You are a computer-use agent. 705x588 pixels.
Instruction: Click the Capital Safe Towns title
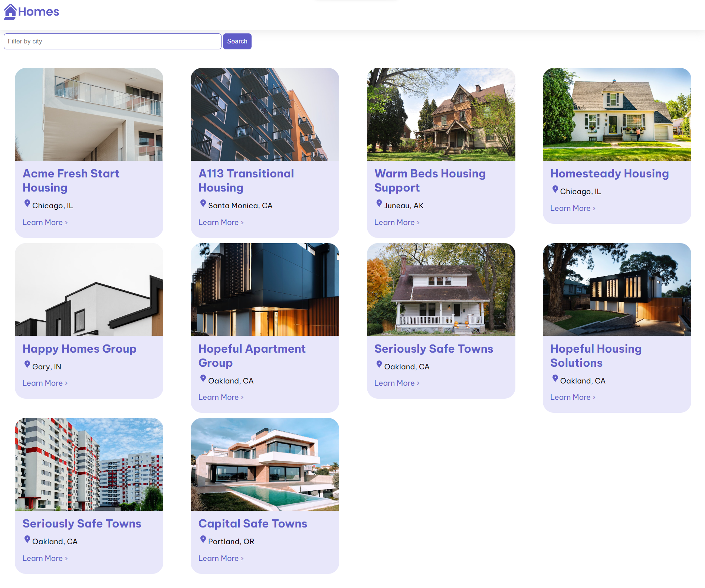253,523
